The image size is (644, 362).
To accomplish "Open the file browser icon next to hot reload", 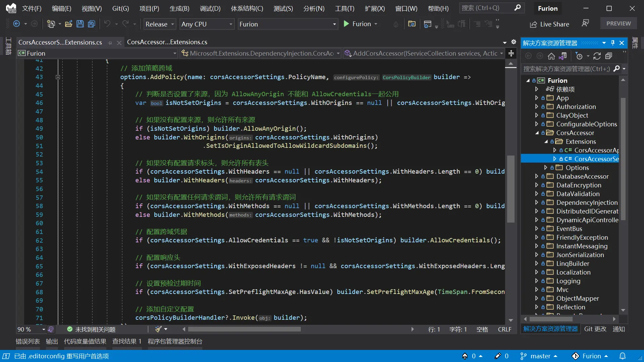I will click(x=412, y=24).
